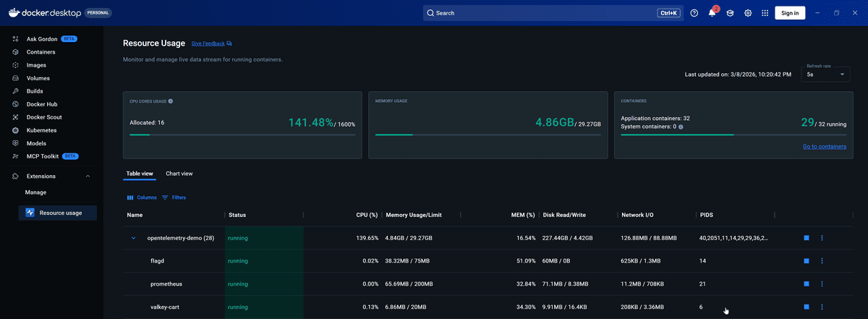
Task: Open more actions for opentelemetry-demo
Action: pos(822,237)
